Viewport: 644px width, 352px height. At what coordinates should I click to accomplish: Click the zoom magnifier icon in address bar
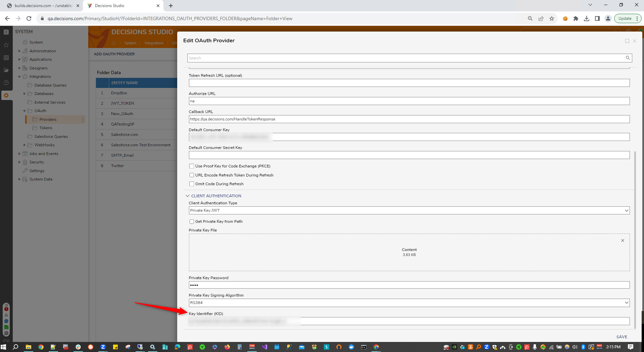point(530,18)
